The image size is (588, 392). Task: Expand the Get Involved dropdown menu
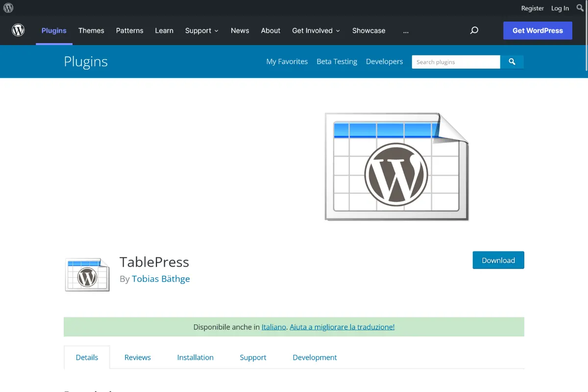point(316,30)
